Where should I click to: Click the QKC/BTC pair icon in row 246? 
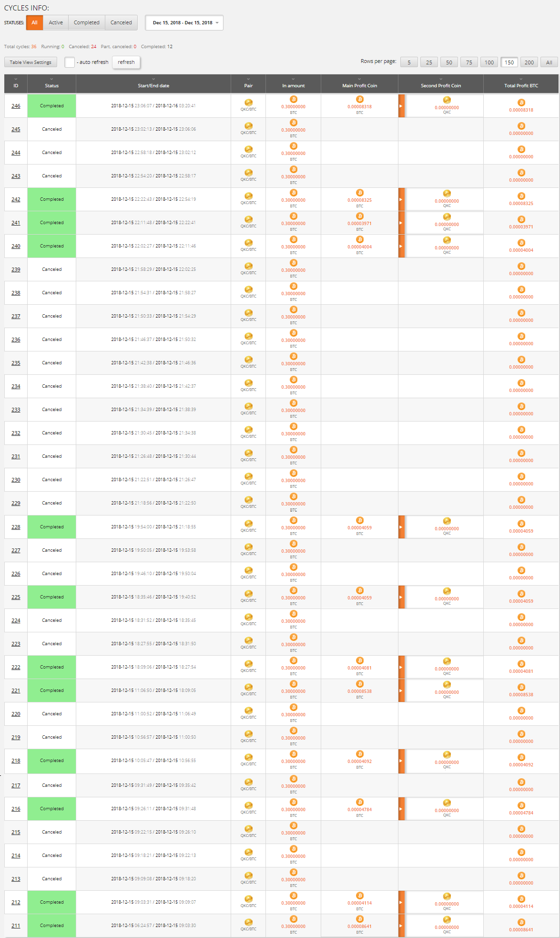point(248,103)
